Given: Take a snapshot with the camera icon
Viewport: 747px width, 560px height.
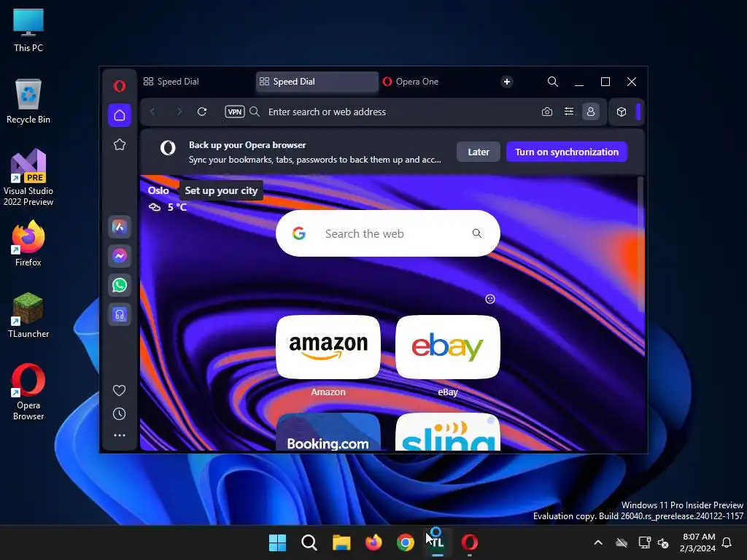Looking at the screenshot, I should coord(547,112).
